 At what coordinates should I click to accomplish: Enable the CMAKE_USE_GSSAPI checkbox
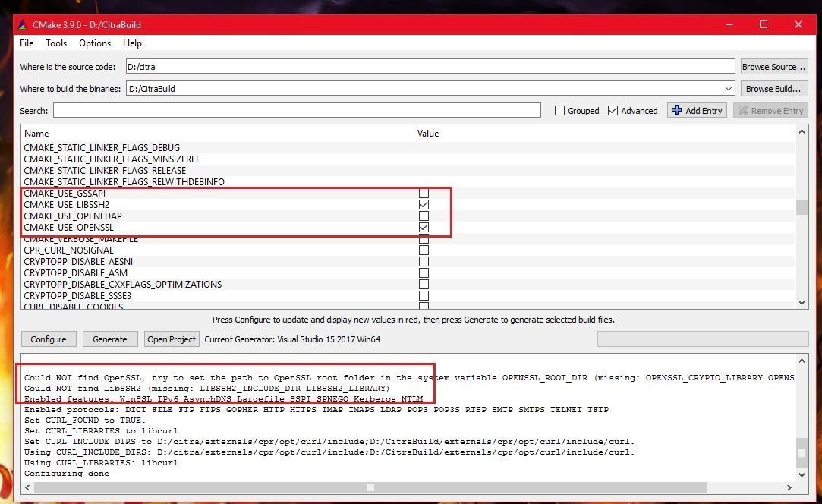(x=424, y=193)
